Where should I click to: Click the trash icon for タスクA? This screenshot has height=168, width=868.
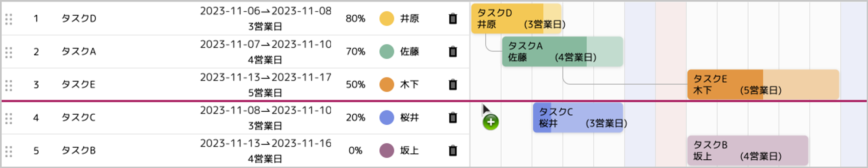[453, 52]
